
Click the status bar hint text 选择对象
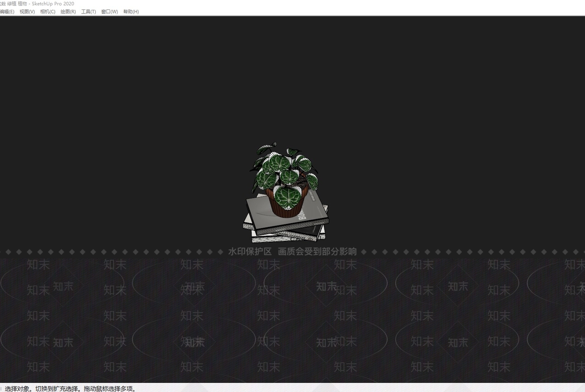pyautogui.click(x=17, y=388)
